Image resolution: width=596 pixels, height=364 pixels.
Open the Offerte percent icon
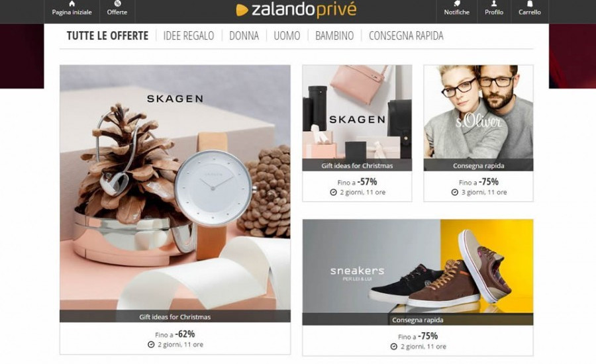(117, 3)
